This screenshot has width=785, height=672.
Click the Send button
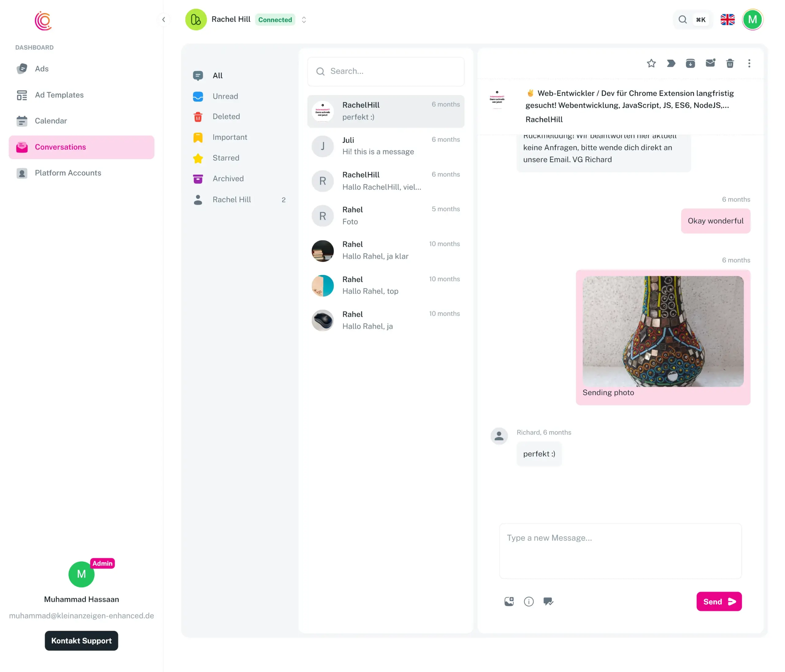[719, 601]
